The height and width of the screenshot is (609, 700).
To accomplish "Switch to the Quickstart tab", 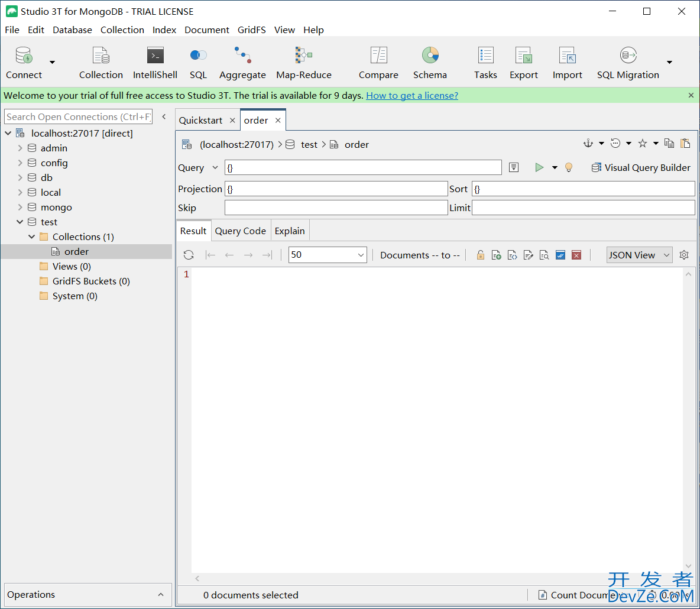I will click(200, 121).
